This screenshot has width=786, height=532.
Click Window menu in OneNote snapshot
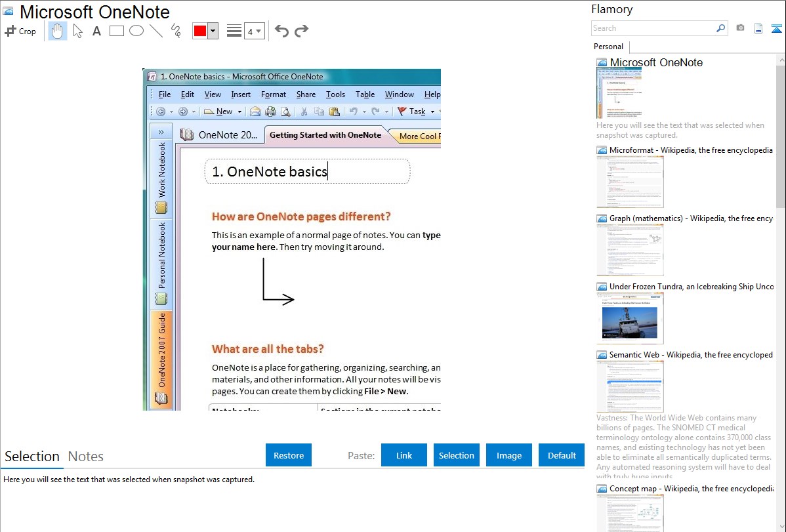pos(399,94)
